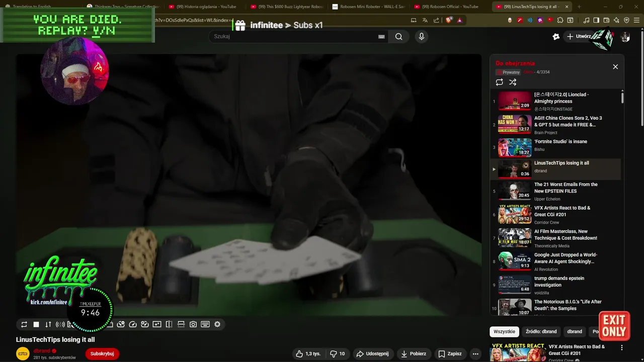The height and width of the screenshot is (362, 644).
Task: Open 'Fortnite Studio' is insane playlist item
Action: pyautogui.click(x=555, y=148)
